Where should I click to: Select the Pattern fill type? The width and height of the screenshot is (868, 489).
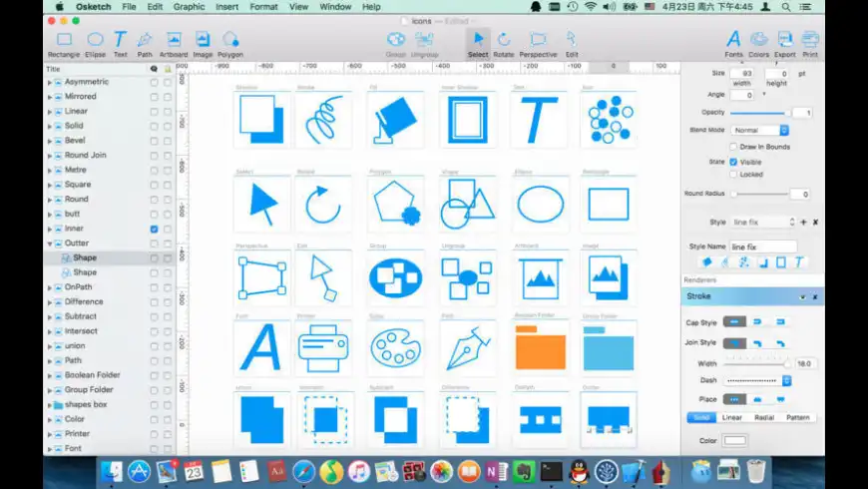click(x=798, y=417)
